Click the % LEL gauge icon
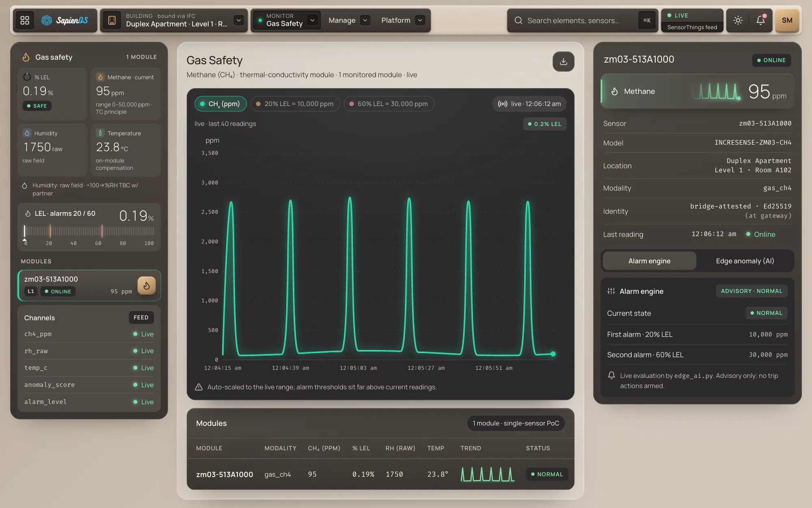 pos(27,77)
